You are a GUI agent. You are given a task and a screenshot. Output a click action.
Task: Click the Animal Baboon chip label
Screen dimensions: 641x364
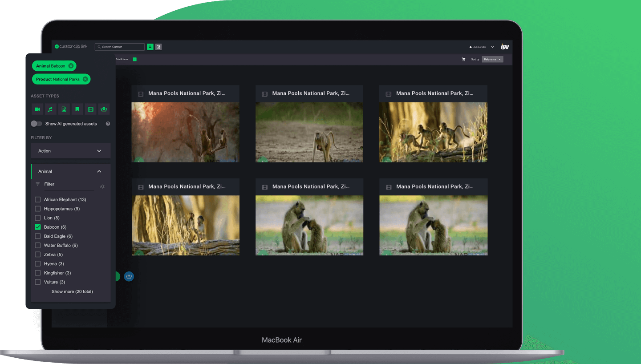(x=50, y=66)
